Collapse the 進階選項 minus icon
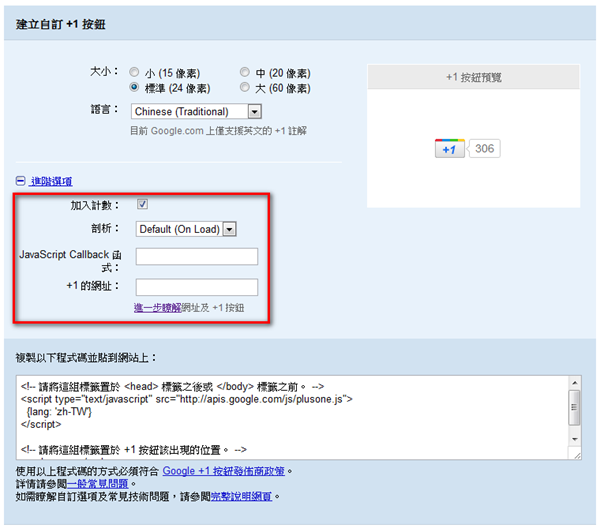 click(x=20, y=181)
